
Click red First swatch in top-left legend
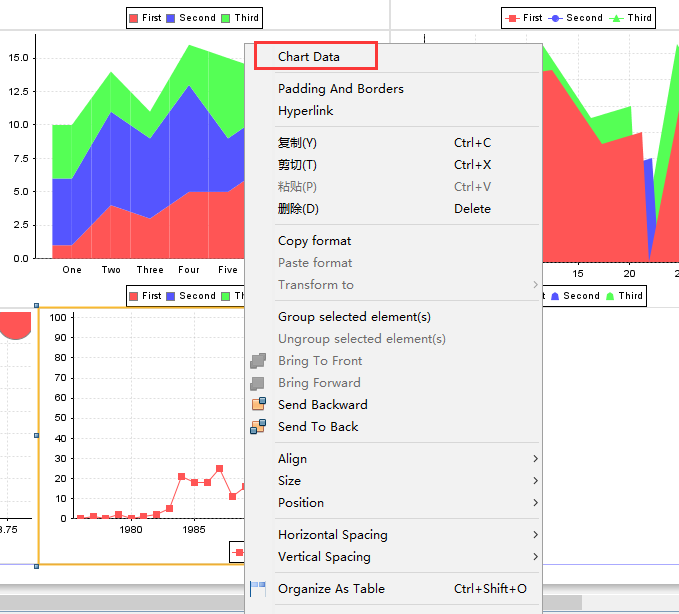point(134,18)
